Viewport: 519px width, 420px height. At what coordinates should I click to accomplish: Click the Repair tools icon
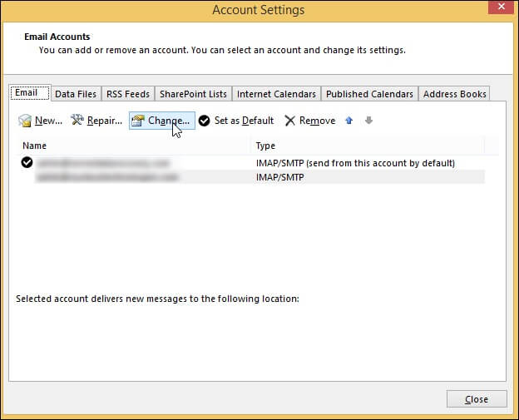(77, 121)
